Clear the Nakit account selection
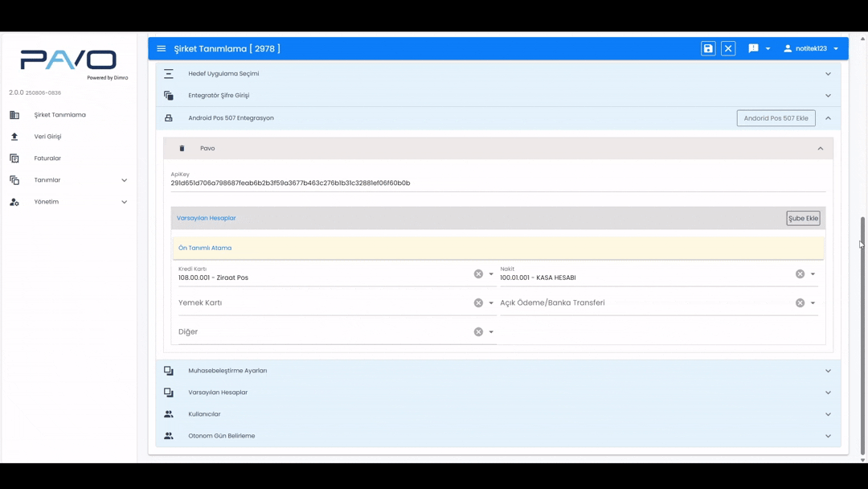Viewport: 868px width, 489px height. [800, 274]
